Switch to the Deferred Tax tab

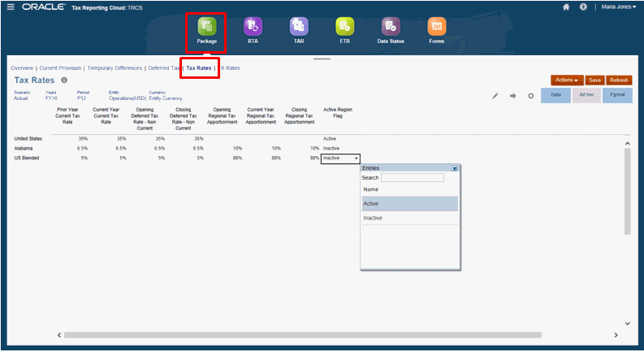164,68
